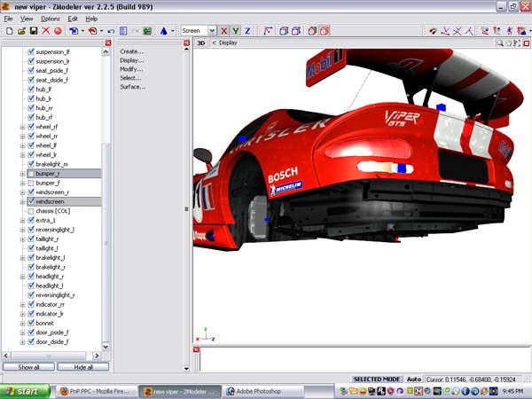
Task: Open the Options menu
Action: click(x=51, y=18)
